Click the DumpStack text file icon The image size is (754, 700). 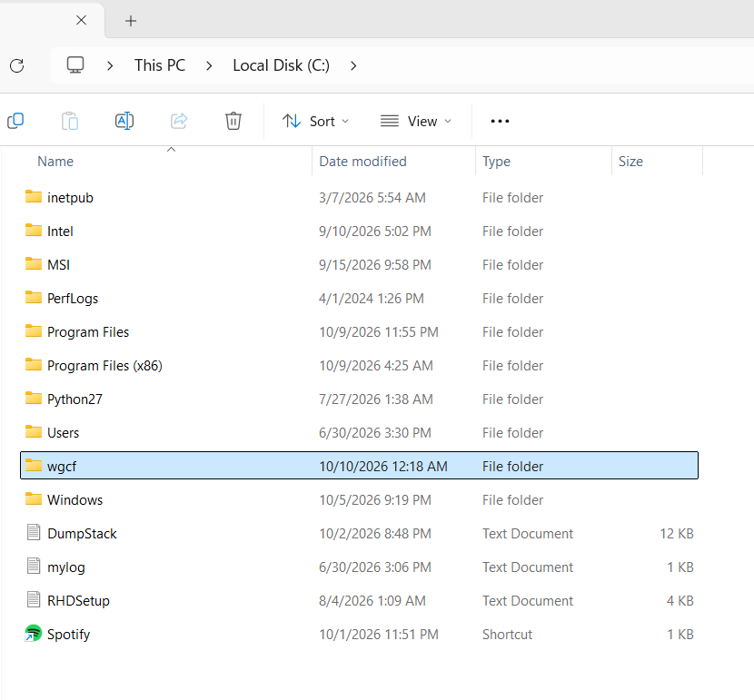coord(34,532)
